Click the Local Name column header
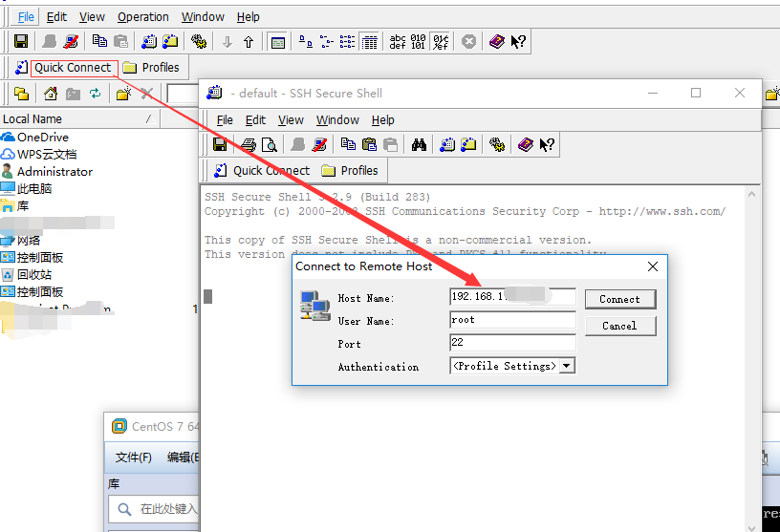 click(x=79, y=119)
